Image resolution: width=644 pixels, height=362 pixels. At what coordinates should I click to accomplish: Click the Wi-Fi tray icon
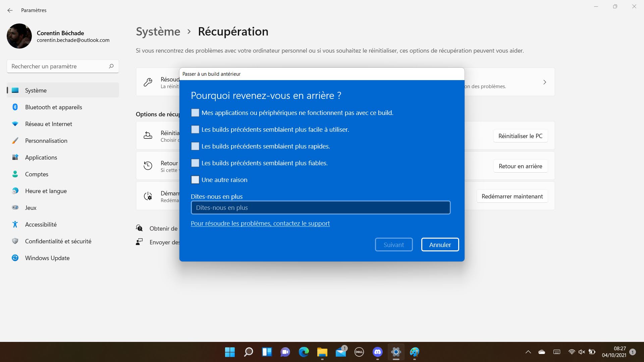572,352
